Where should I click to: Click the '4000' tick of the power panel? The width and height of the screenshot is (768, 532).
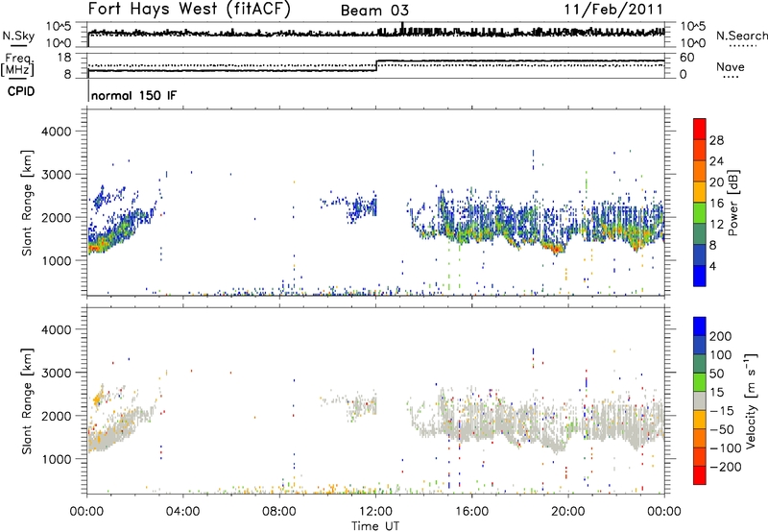tap(56, 132)
